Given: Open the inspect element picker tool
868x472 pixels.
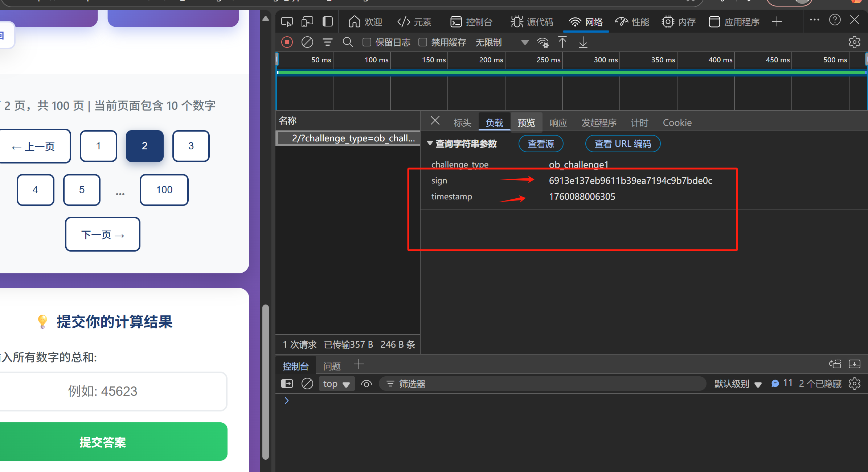Looking at the screenshot, I should click(x=287, y=22).
